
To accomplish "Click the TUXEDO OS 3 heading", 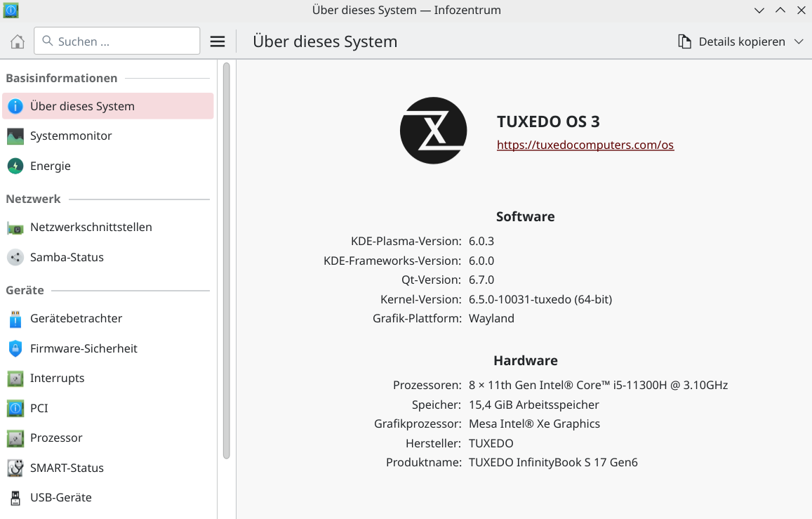I will pyautogui.click(x=548, y=121).
